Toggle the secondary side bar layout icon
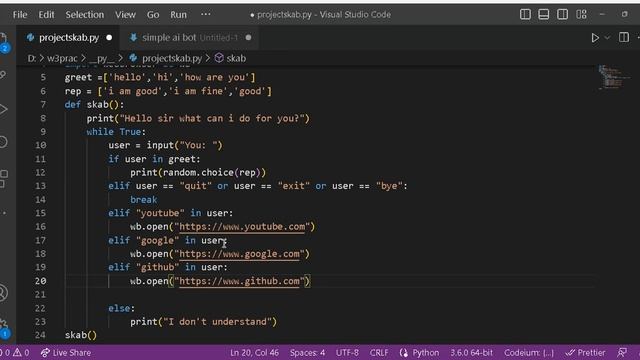Image resolution: width=640 pixels, height=360 pixels. coord(562,14)
